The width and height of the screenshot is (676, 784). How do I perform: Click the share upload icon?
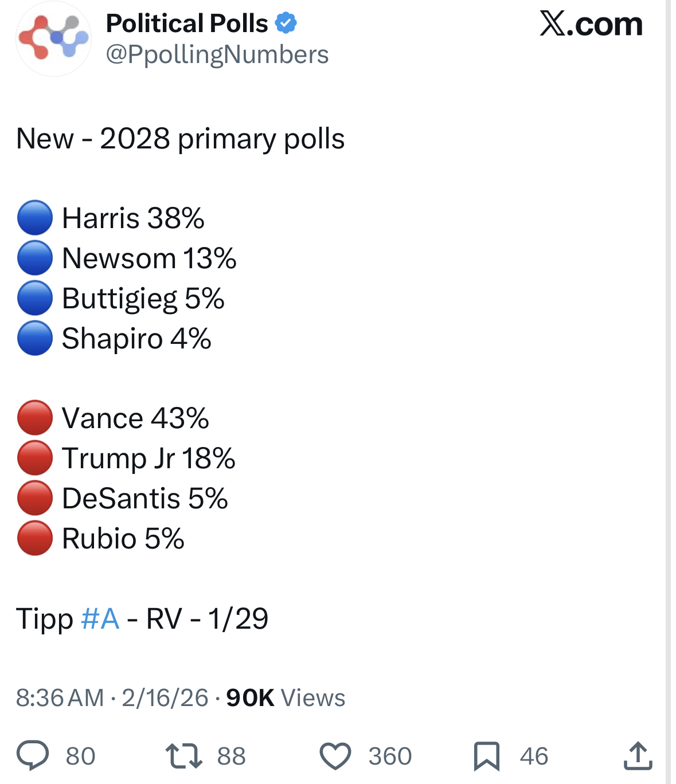click(638, 755)
